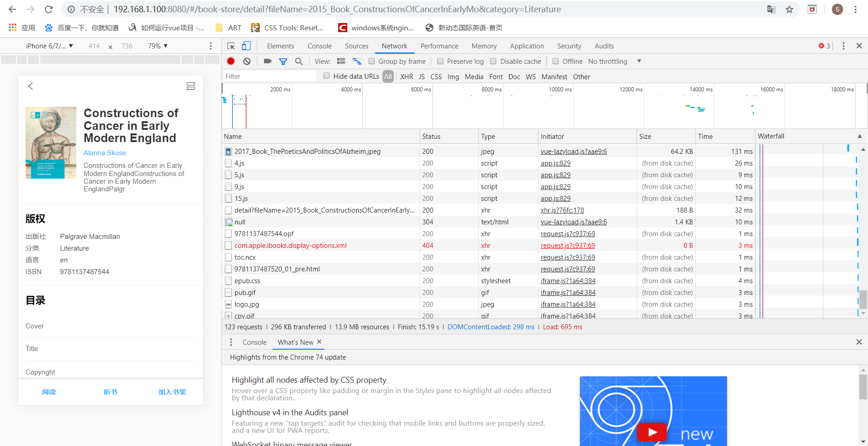
Task: Play the Chrome 74 update video
Action: (x=652, y=432)
